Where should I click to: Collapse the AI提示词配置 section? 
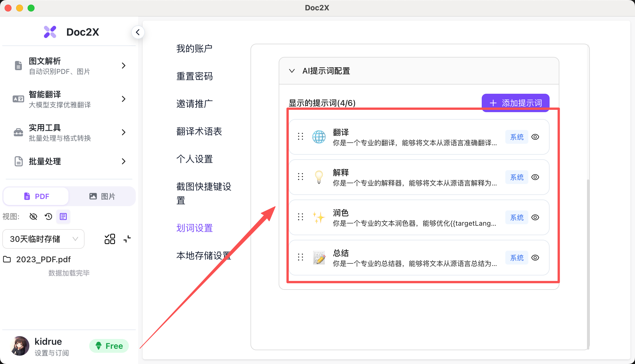pyautogui.click(x=292, y=71)
